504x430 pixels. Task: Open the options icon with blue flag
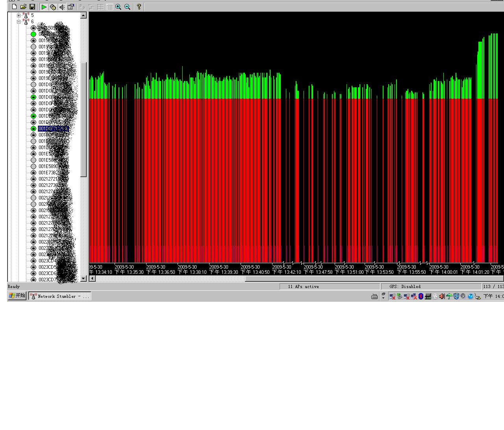(x=71, y=7)
